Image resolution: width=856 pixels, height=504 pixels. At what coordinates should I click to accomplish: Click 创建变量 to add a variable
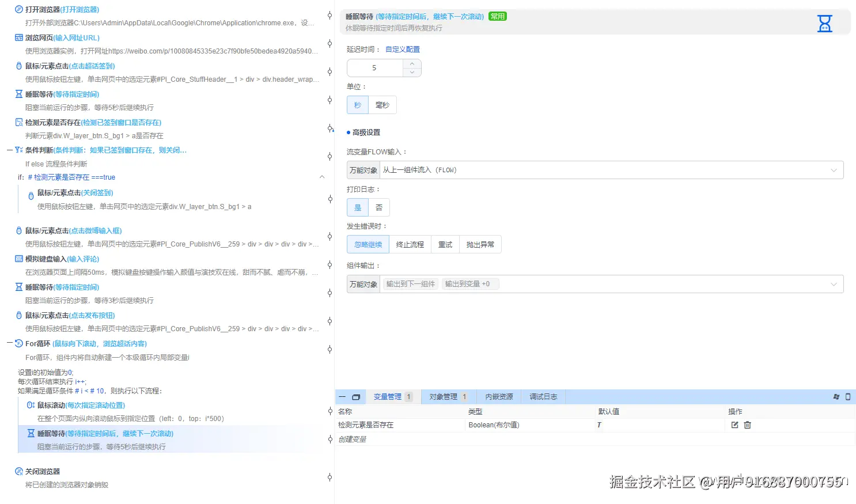353,439
